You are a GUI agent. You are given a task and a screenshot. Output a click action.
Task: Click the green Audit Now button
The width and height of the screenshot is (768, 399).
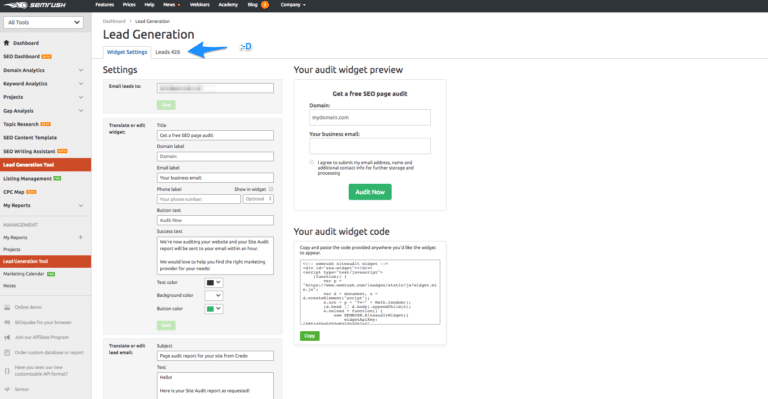(370, 192)
